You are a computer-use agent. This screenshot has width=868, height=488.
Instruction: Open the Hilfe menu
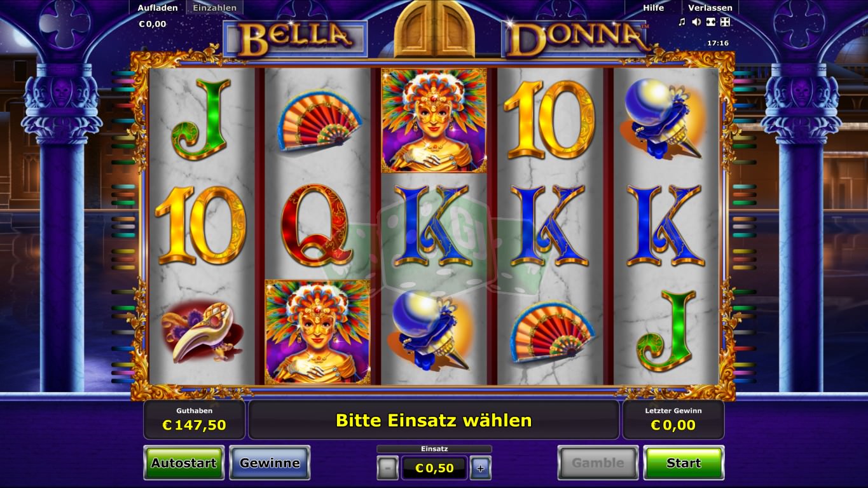pos(653,8)
